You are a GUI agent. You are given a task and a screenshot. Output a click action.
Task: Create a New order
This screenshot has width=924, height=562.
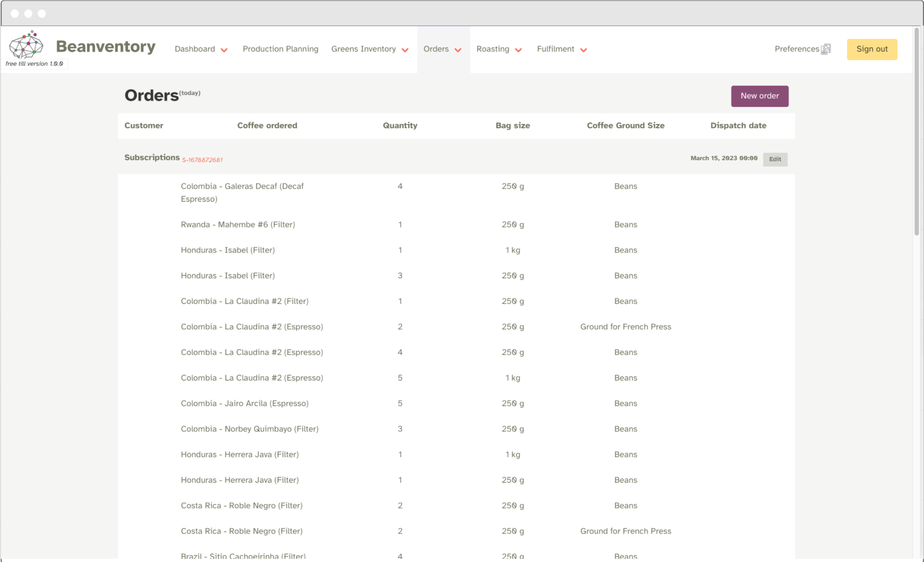(760, 96)
